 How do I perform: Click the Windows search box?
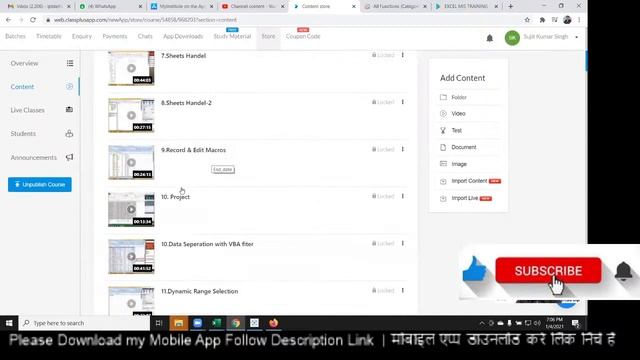pyautogui.click(x=85, y=323)
